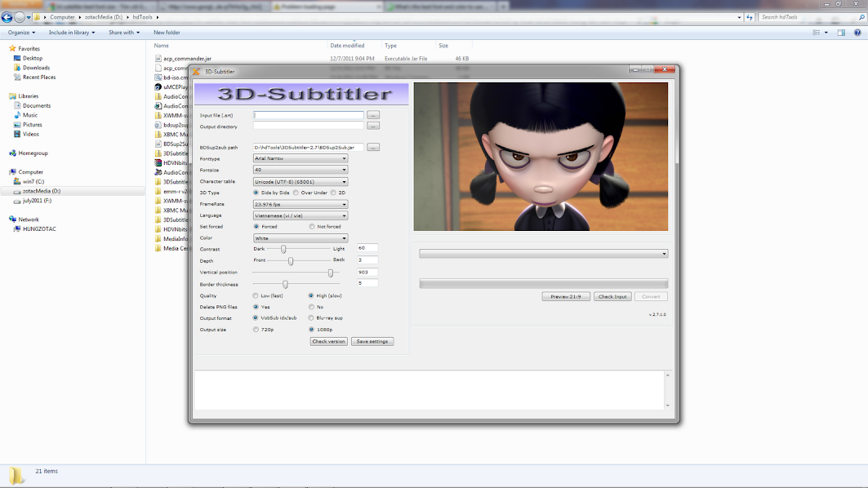This screenshot has height=488, width=868.
Task: Click the Documents library icon
Action: click(17, 105)
